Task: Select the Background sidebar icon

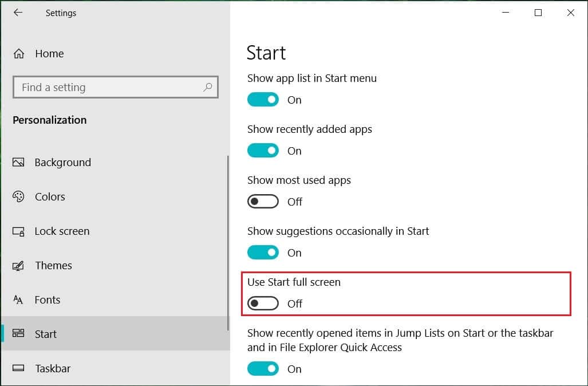Action: tap(20, 162)
